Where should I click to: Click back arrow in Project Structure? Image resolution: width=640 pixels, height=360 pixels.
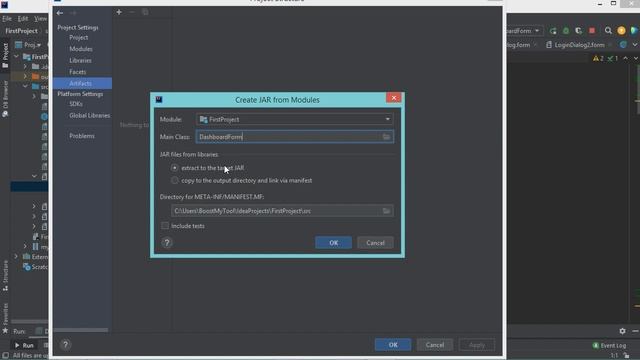[x=60, y=13]
